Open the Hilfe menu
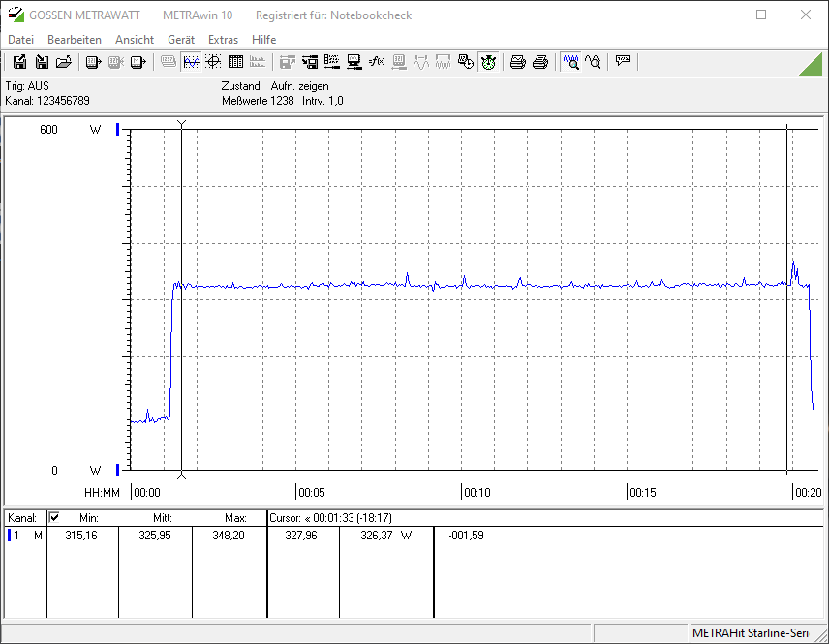Image resolution: width=829 pixels, height=644 pixels. [263, 40]
